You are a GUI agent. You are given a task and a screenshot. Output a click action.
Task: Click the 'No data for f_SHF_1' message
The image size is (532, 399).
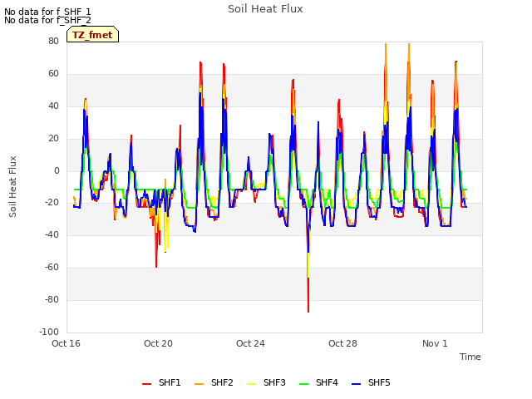pyautogui.click(x=47, y=12)
